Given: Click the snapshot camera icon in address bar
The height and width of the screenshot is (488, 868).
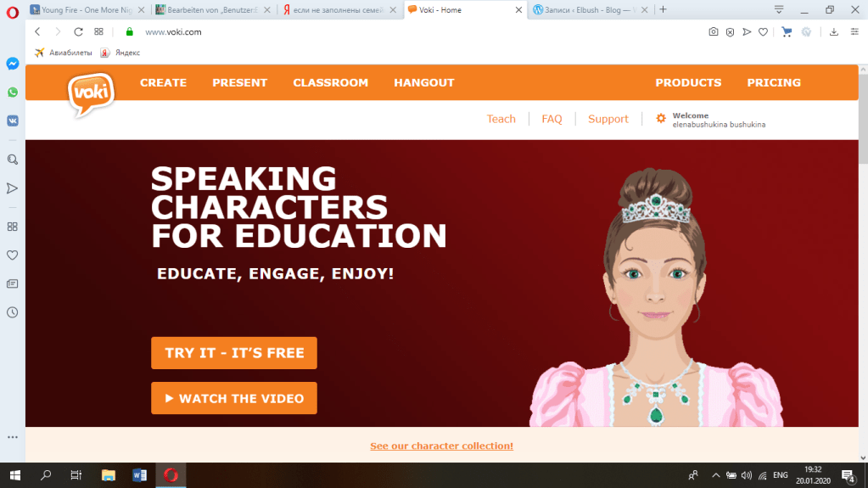Looking at the screenshot, I should tap(713, 32).
